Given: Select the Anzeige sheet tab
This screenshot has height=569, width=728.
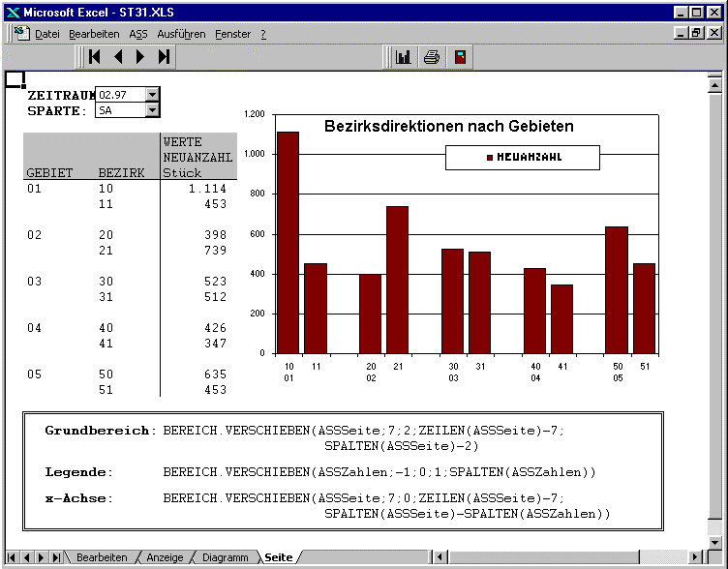Looking at the screenshot, I should pyautogui.click(x=165, y=557).
